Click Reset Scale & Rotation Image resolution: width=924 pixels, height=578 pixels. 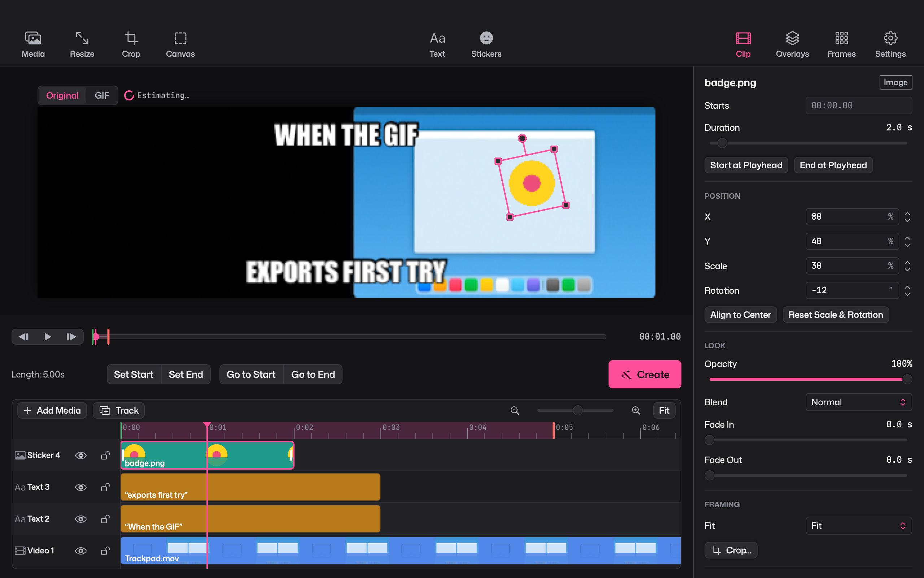click(836, 315)
